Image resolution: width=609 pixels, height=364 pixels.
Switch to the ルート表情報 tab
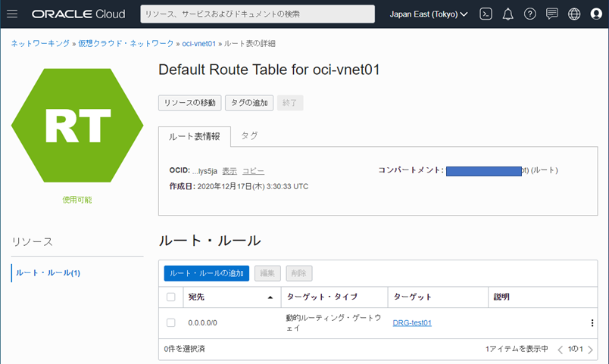point(194,137)
